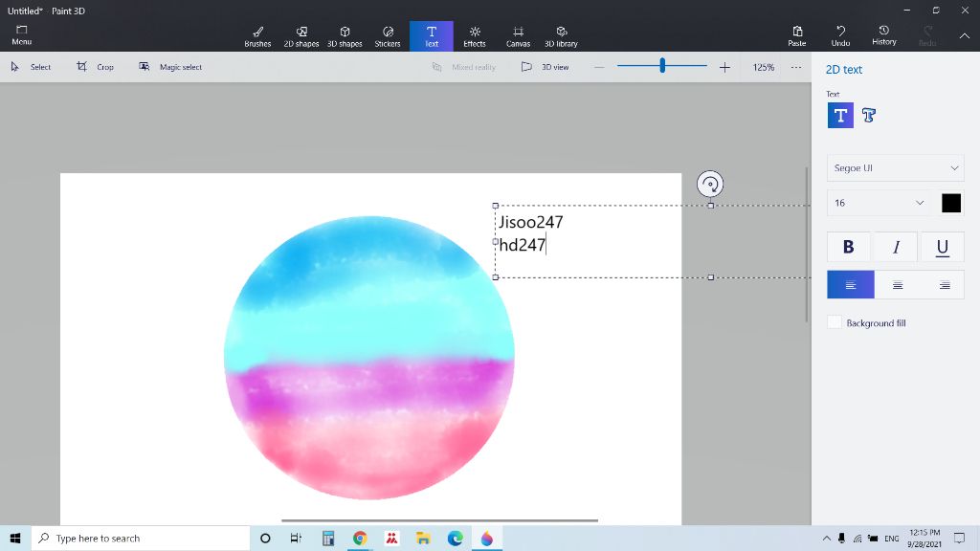This screenshot has height=551, width=980.
Task: Open Task View on taskbar
Action: click(x=297, y=538)
